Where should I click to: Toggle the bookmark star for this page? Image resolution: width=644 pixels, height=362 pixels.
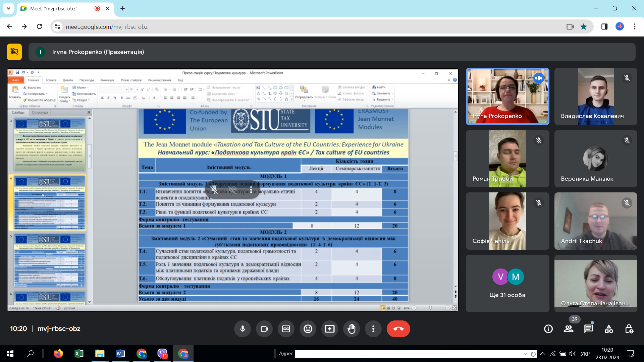click(x=584, y=26)
